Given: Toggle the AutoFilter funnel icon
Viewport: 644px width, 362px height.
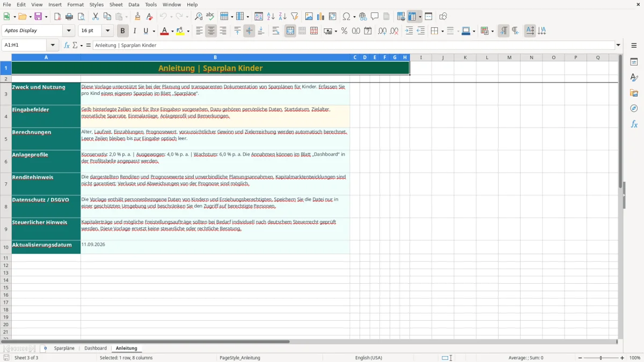Looking at the screenshot, I should point(295,17).
